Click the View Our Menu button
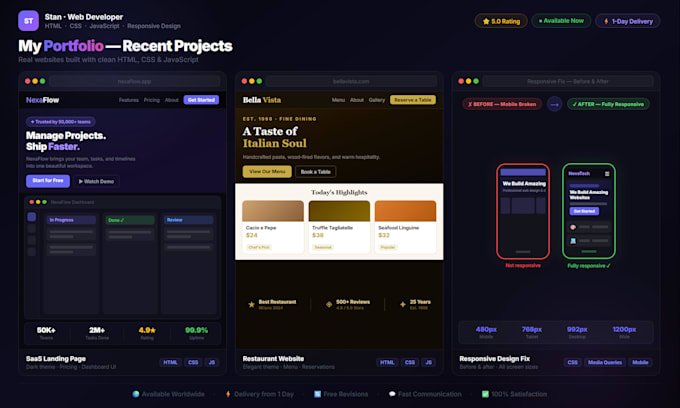 pos(267,172)
